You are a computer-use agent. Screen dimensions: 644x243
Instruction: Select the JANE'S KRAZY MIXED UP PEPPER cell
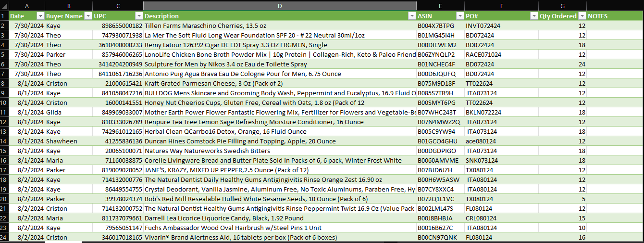coord(280,170)
